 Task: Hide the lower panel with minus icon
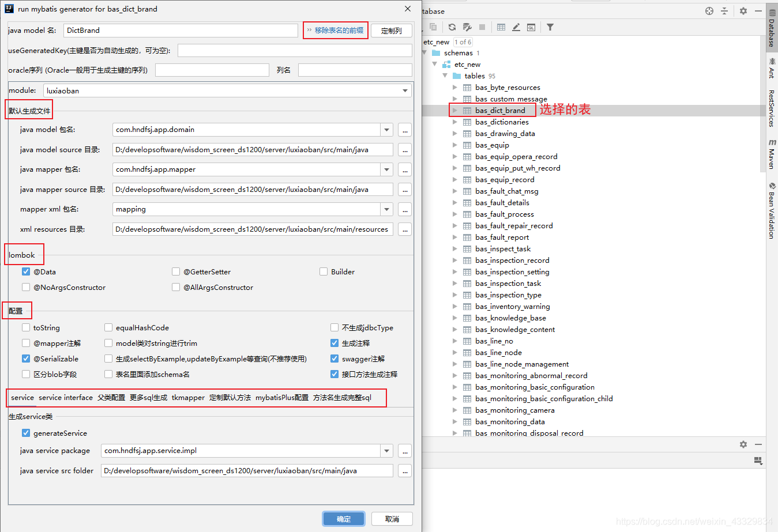758,444
